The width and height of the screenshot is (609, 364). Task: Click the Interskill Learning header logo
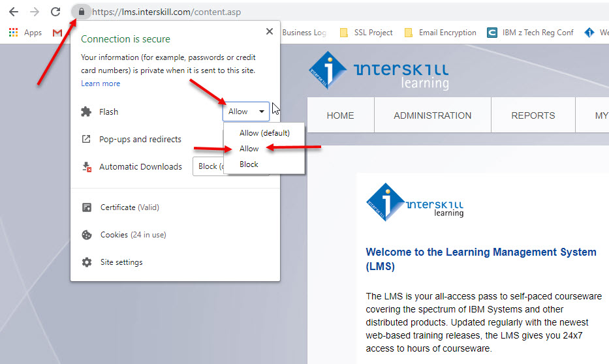click(379, 71)
